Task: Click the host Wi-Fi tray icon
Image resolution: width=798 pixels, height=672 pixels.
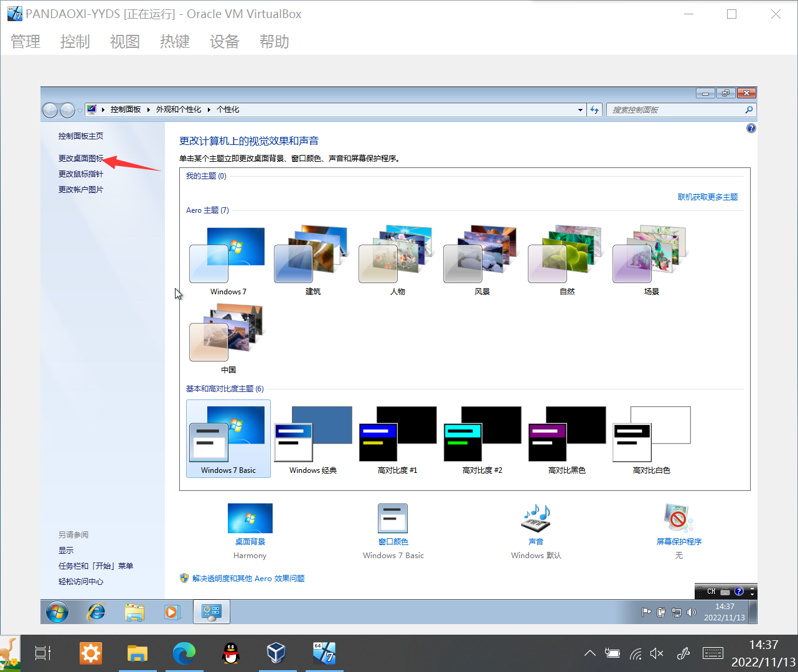Action: 636,653
